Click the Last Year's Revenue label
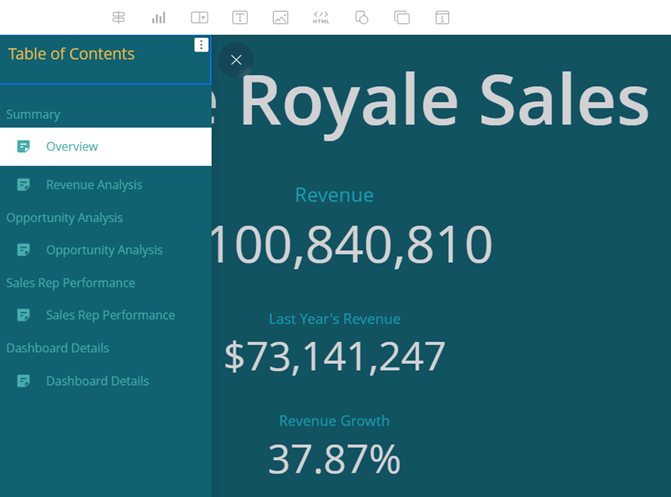 click(335, 319)
